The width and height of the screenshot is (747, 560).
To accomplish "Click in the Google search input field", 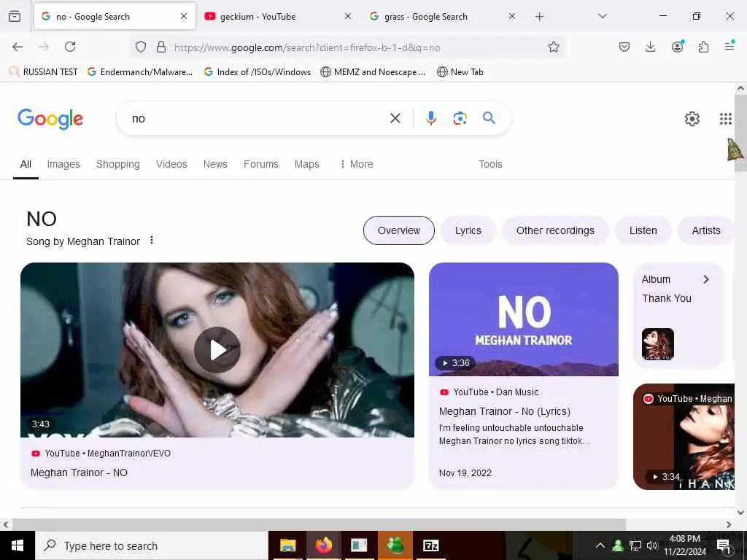I will tap(258, 119).
